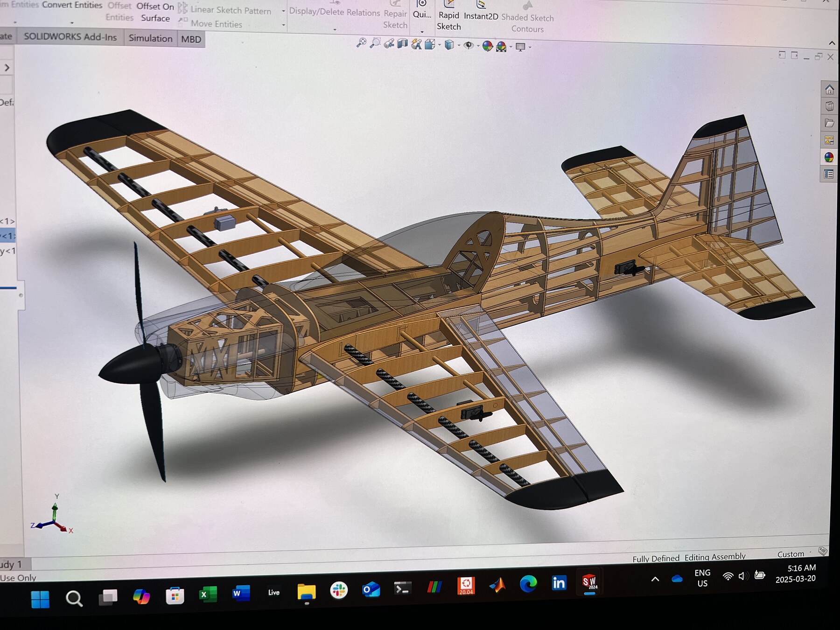Click the Rapid Sketch button
The image size is (840, 630).
(449, 16)
